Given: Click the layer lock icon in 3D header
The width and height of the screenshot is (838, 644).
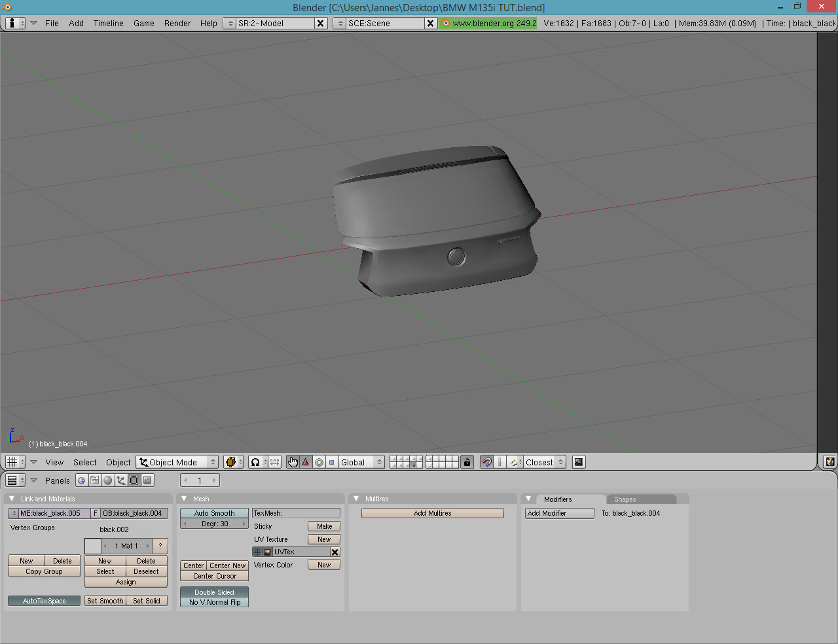Looking at the screenshot, I should click(467, 462).
